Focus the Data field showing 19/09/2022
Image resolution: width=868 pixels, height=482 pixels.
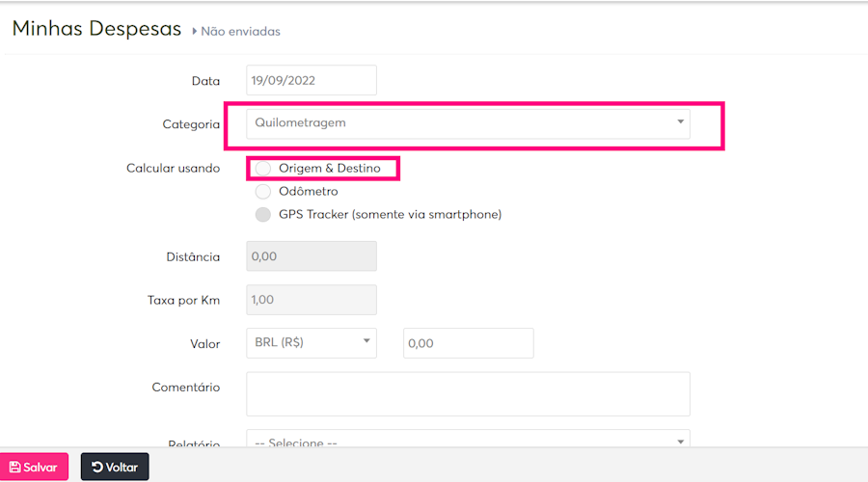[311, 81]
